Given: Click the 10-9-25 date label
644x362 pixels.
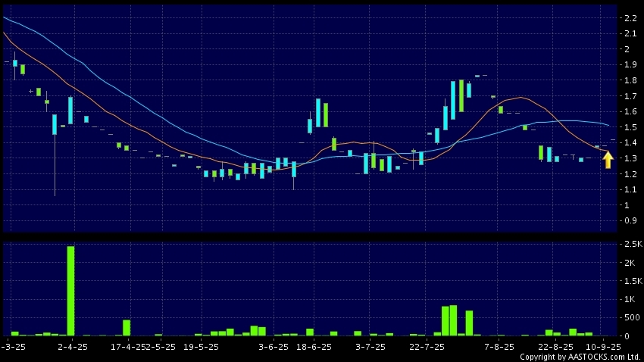Looking at the screenshot, I should 603,347.
